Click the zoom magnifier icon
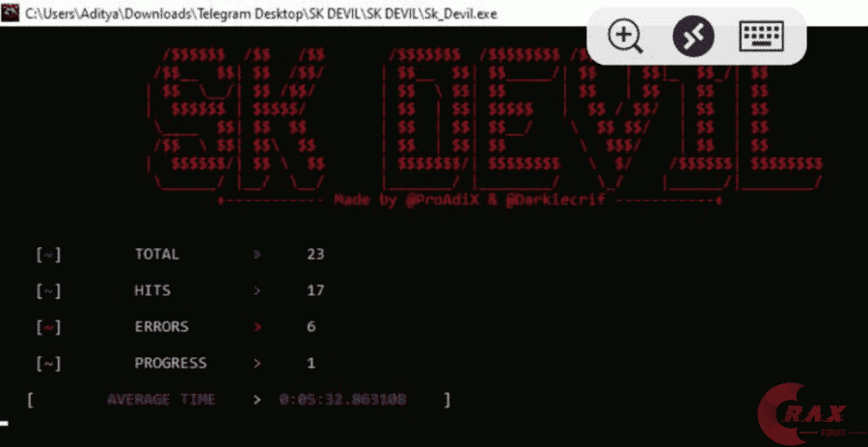868x447 pixels. [626, 36]
